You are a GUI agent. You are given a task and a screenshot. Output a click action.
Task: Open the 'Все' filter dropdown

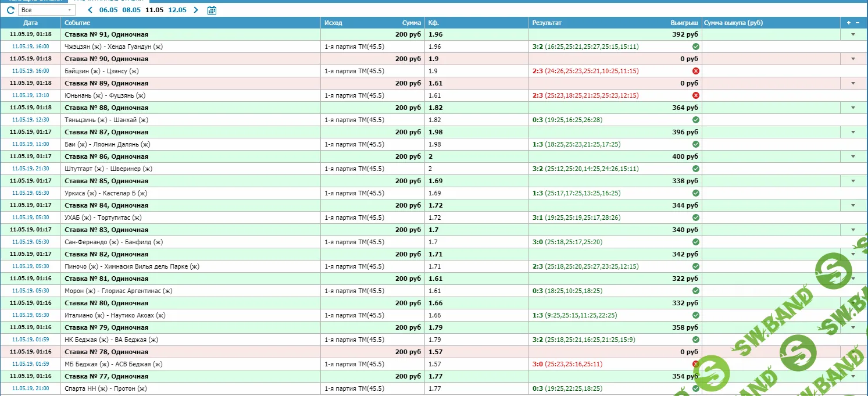pyautogui.click(x=46, y=10)
